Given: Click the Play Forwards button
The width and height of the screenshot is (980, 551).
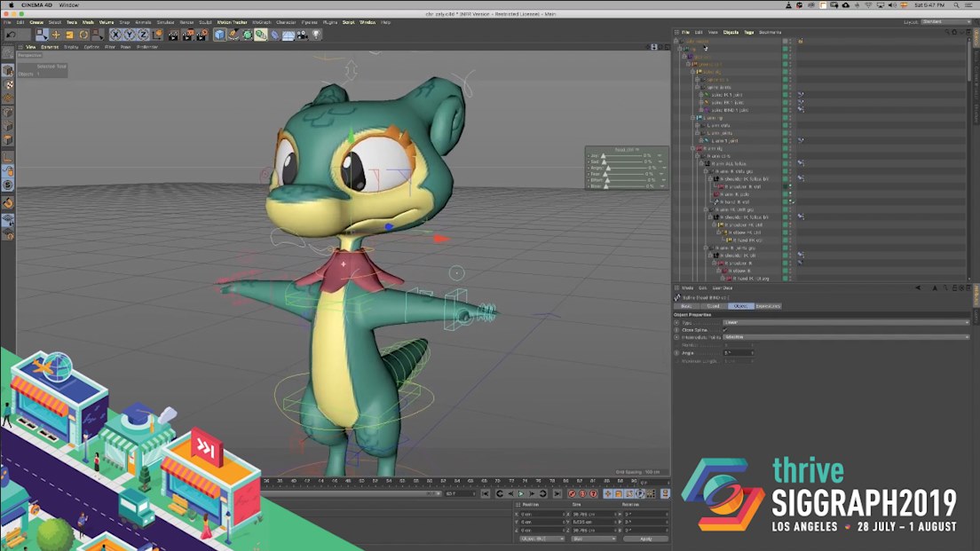Looking at the screenshot, I should 520,493.
